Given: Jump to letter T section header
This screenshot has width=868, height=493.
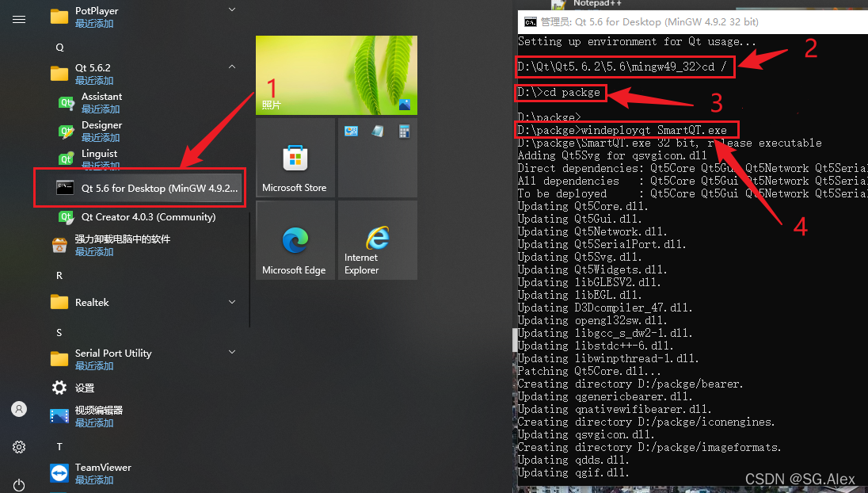Looking at the screenshot, I should (x=59, y=446).
